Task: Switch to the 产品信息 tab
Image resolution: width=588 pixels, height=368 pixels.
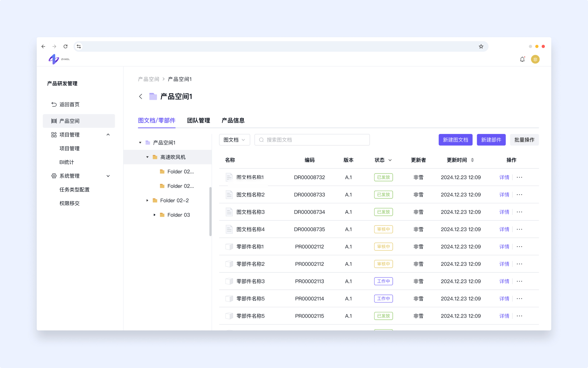Action: 233,120
